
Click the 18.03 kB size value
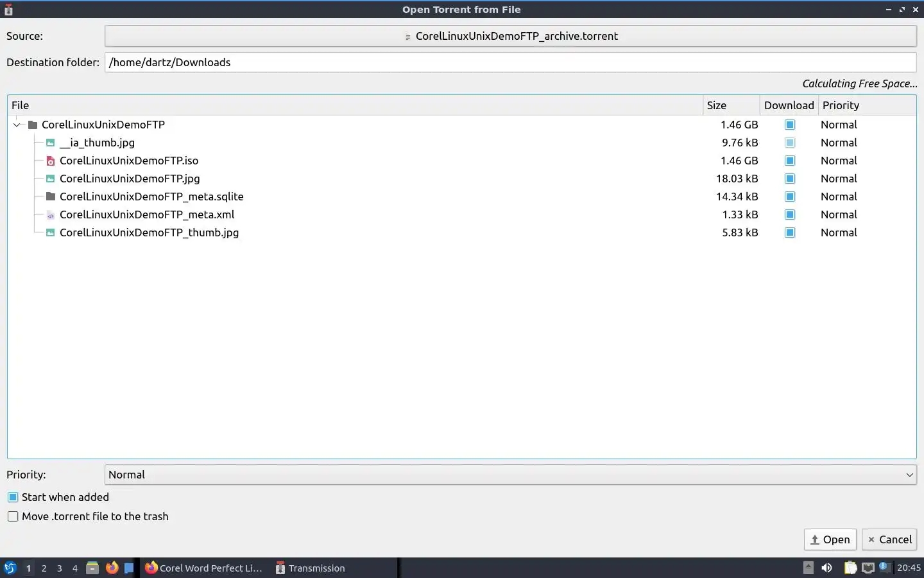click(737, 179)
